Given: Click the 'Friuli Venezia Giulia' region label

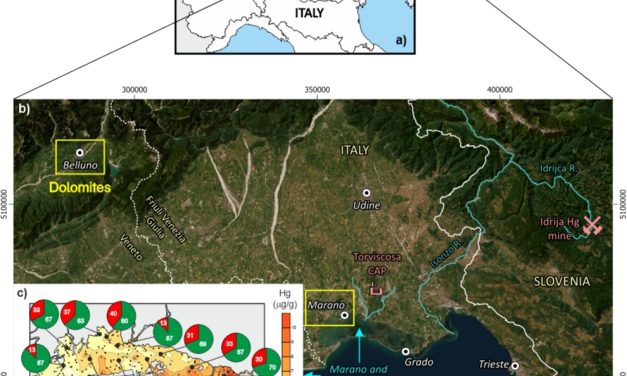Looking at the screenshot, I should 165,219.
